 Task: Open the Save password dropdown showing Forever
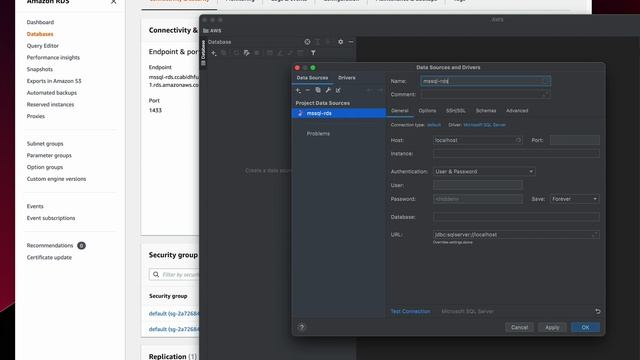pyautogui.click(x=574, y=199)
